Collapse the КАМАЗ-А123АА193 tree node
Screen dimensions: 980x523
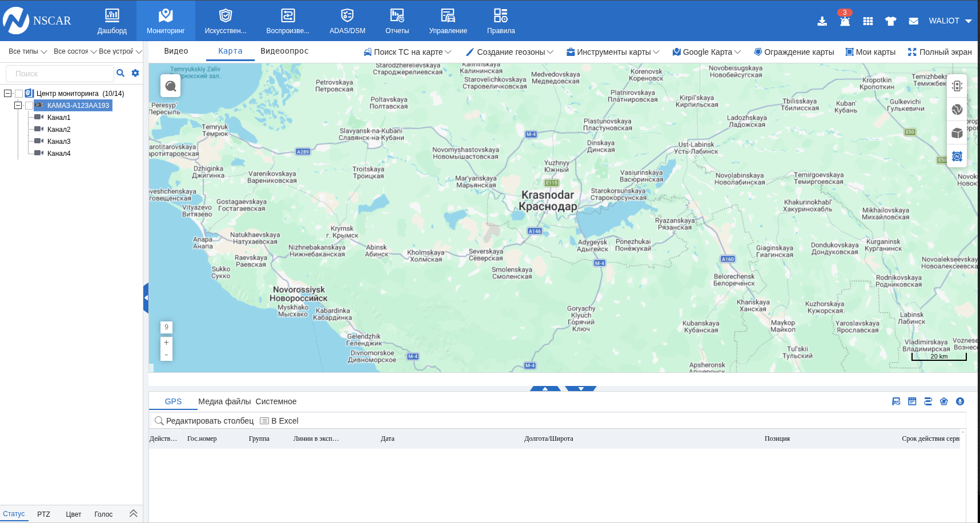coord(18,106)
